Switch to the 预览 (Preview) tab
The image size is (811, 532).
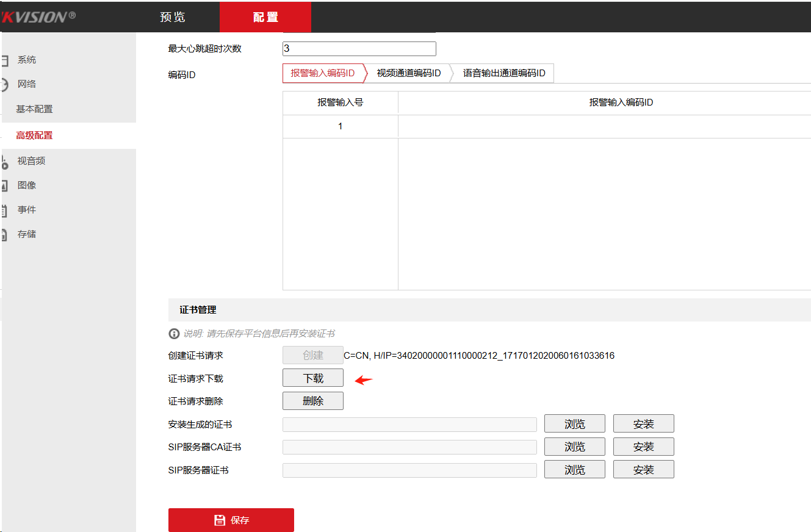click(171, 16)
